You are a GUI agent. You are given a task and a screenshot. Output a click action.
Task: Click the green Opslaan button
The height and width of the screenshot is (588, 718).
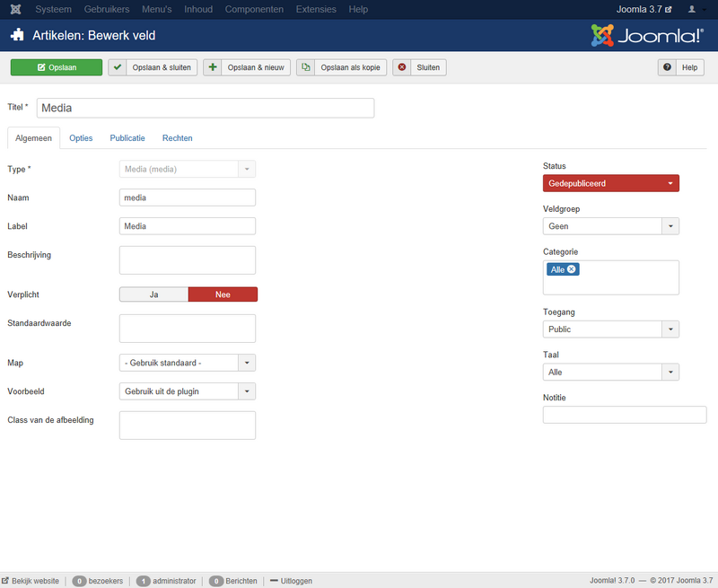[x=57, y=67]
